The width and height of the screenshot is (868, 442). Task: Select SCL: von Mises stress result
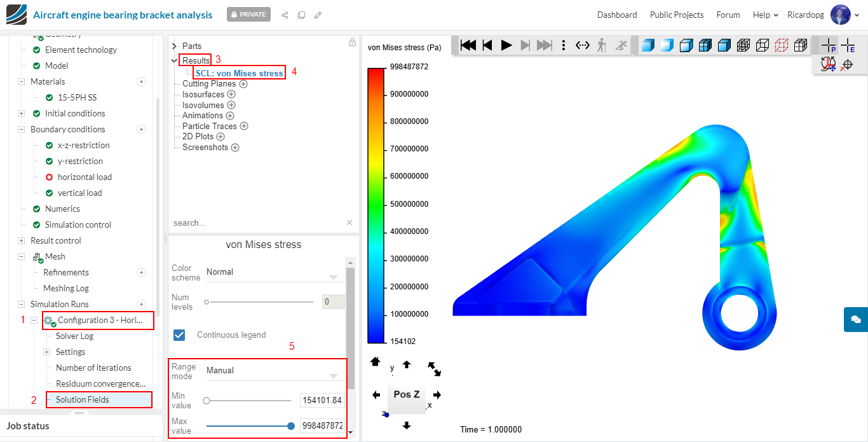click(x=240, y=73)
